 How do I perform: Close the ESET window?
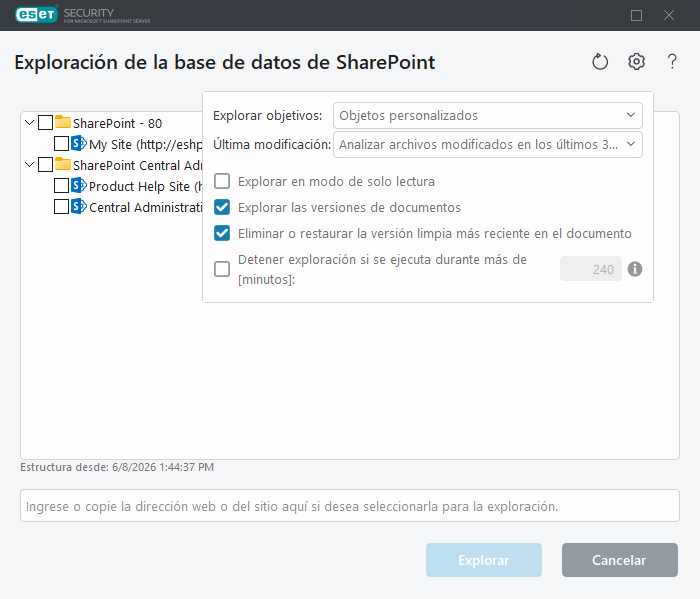click(x=669, y=15)
